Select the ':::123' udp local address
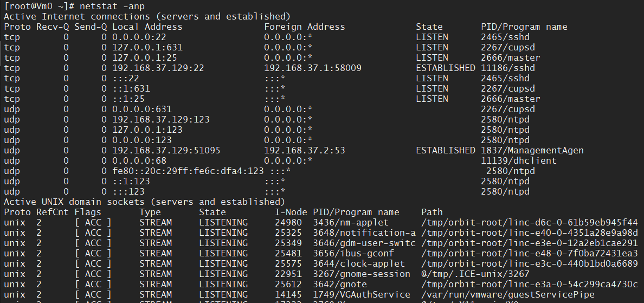The width and height of the screenshot is (644, 303). pyautogui.click(x=128, y=191)
